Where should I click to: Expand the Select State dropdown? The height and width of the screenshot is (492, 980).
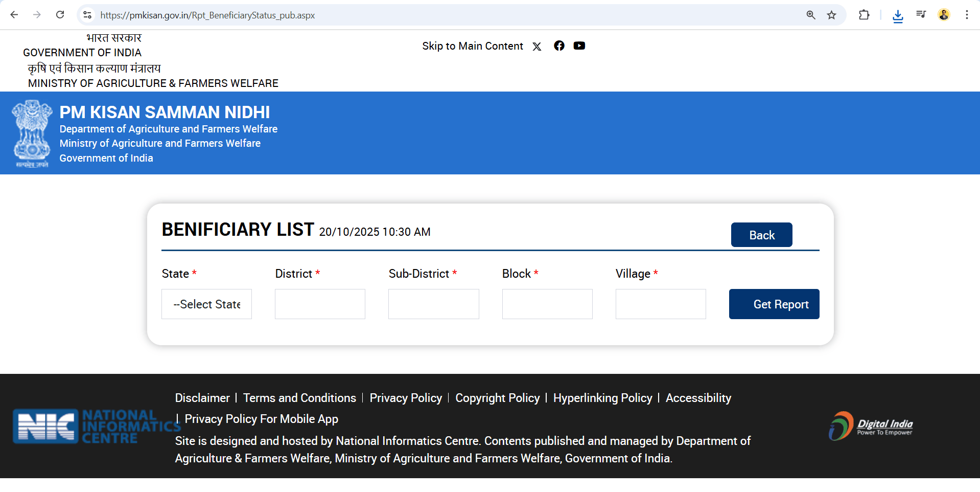(x=206, y=304)
